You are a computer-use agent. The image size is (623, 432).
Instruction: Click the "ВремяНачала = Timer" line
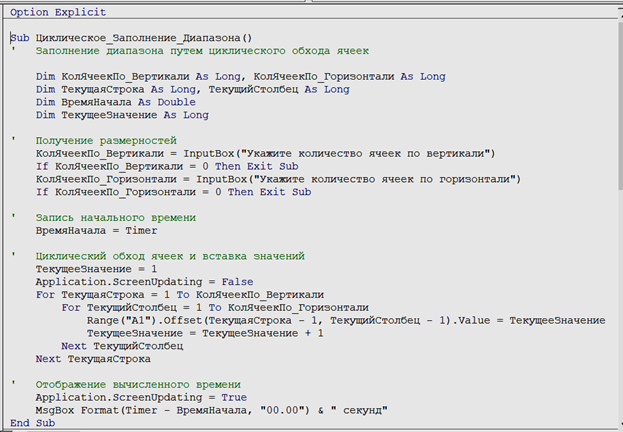coord(97,231)
